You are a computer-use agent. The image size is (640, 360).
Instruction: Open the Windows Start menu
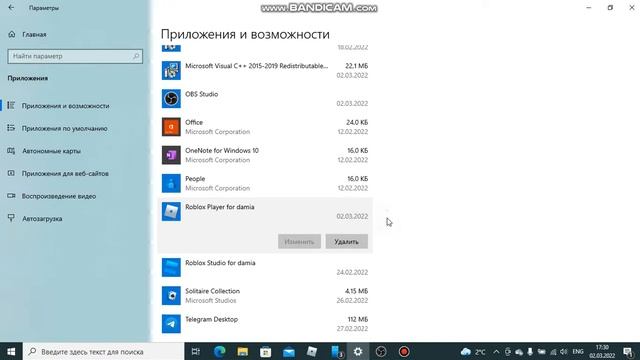tap(11, 351)
